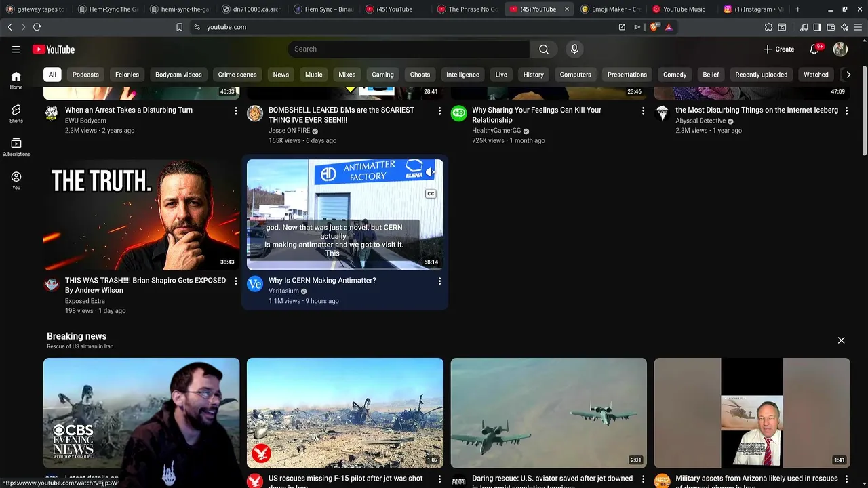Mute the CERN antimatter video preview
Image resolution: width=868 pixels, height=488 pixels.
point(429,171)
